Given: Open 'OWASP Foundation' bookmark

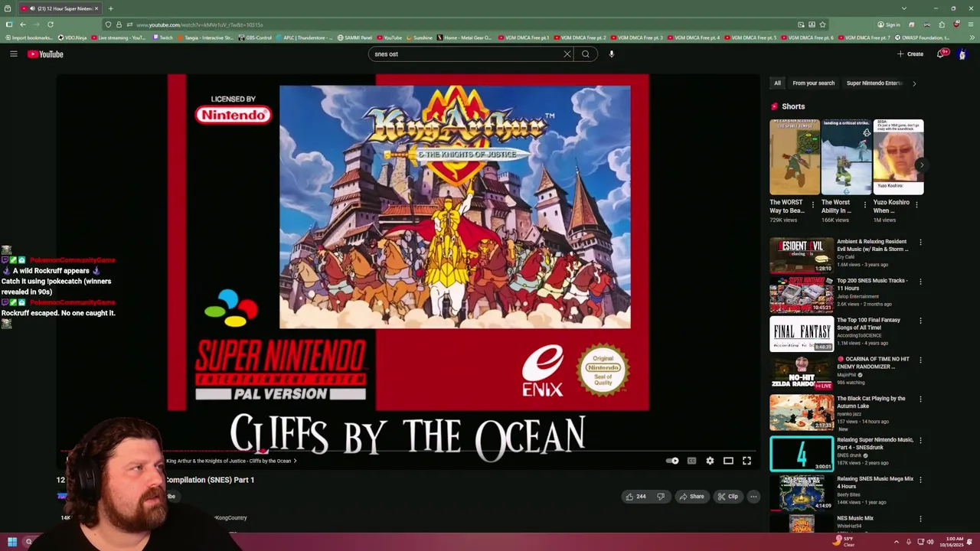Looking at the screenshot, I should coord(923,37).
